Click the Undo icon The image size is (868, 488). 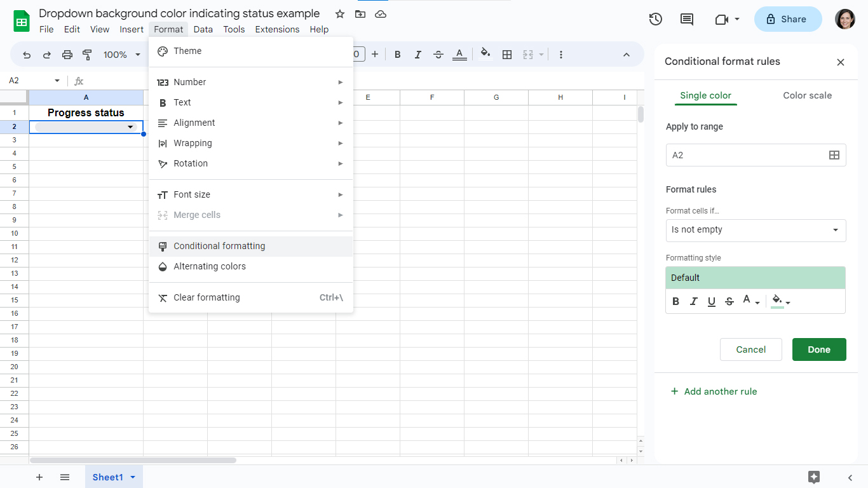26,55
